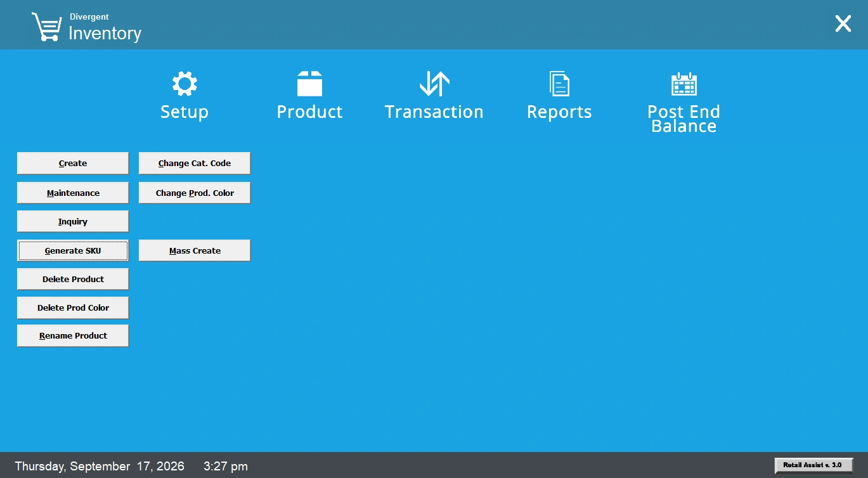Open product Inquiry
This screenshot has width=868, height=478.
coord(73,222)
